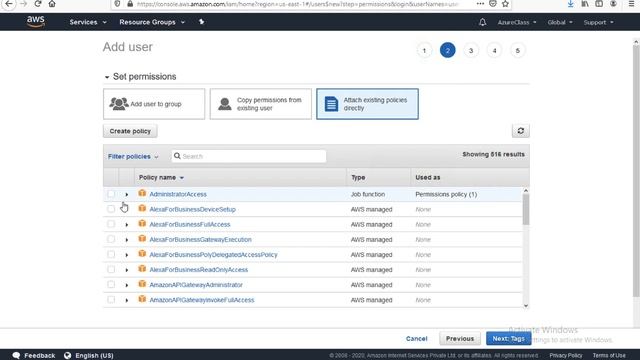Select the Add user to group option
Screen dimensions: 640x360
(154, 104)
